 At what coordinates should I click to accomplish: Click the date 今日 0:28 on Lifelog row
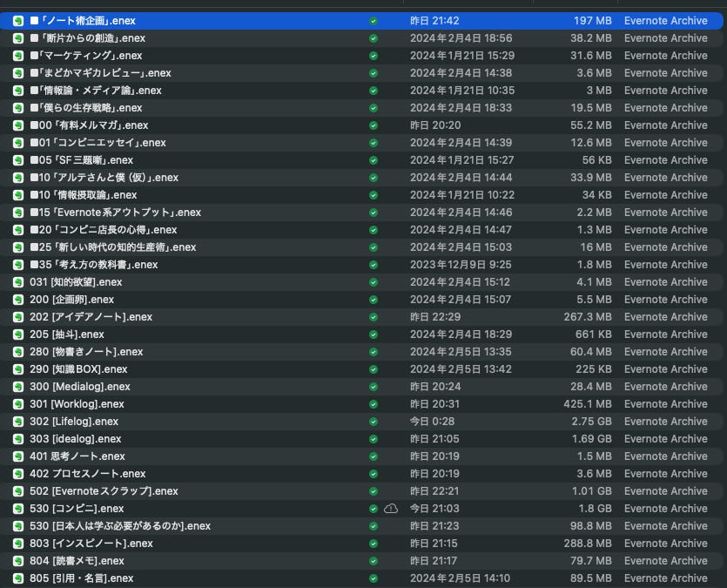click(432, 422)
